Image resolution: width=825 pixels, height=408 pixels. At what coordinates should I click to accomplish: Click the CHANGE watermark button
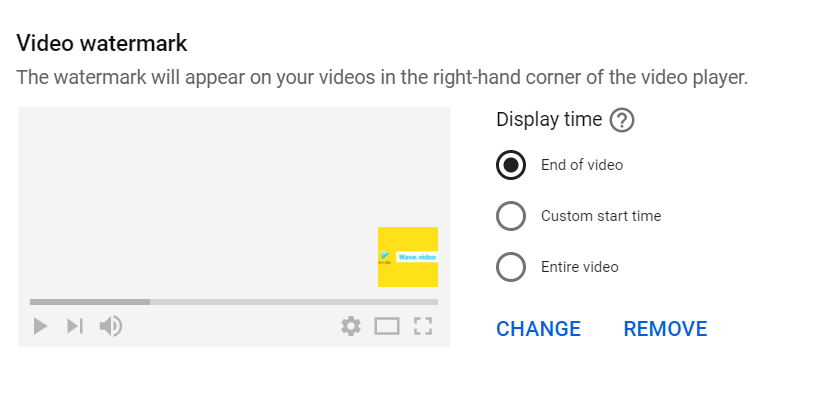point(538,329)
